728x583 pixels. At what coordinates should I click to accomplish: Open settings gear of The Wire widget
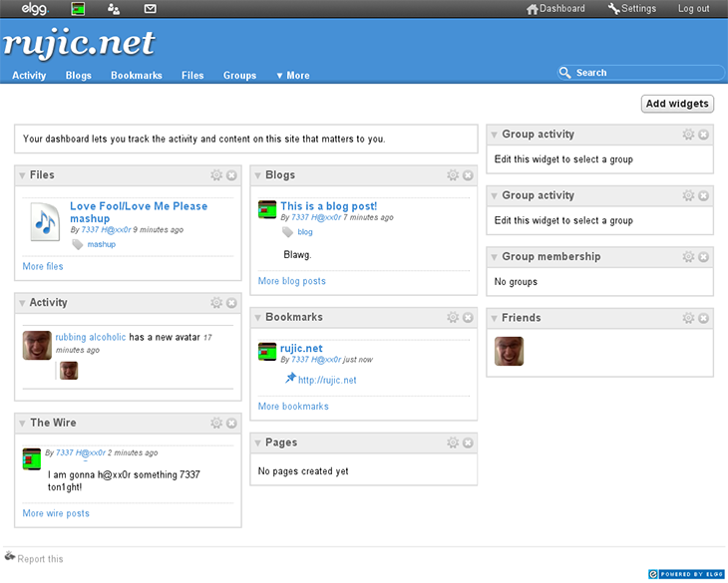[x=216, y=424]
